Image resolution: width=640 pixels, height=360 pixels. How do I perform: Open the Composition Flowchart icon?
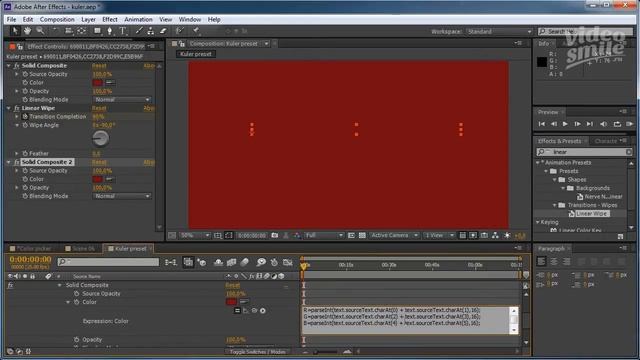[x=495, y=236]
